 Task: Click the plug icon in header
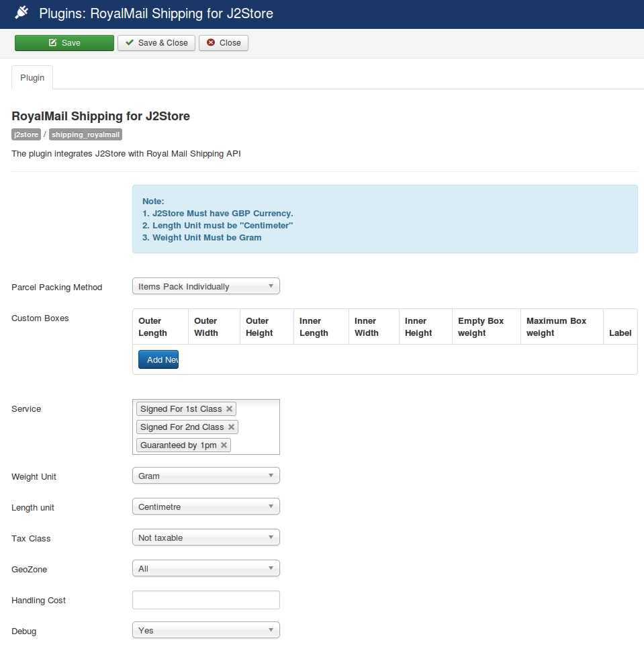21,13
